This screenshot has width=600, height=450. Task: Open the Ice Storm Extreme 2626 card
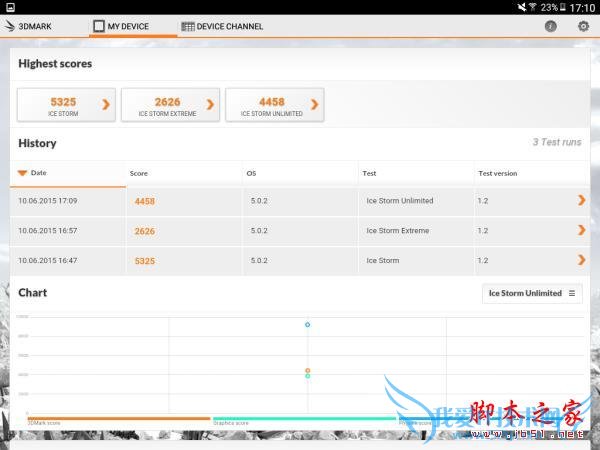point(170,104)
